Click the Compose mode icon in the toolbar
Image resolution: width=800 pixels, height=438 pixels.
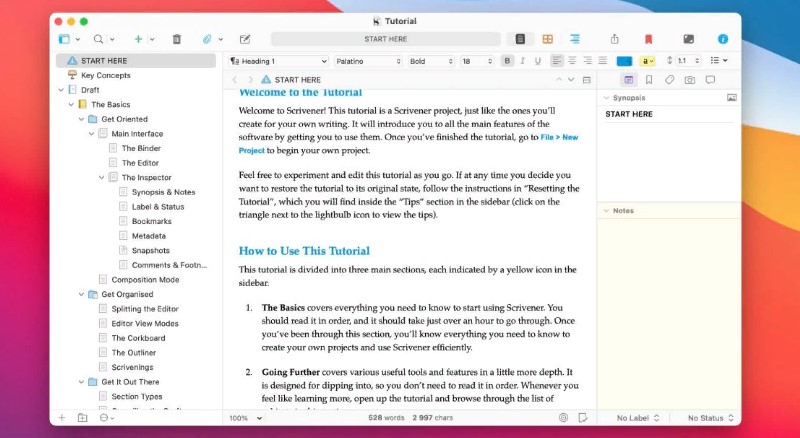(x=689, y=39)
